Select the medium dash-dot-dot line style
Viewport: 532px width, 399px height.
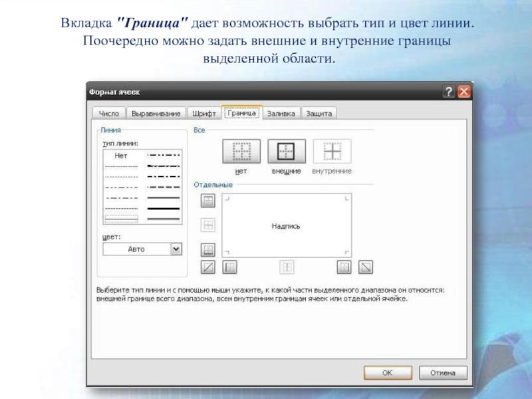click(163, 155)
